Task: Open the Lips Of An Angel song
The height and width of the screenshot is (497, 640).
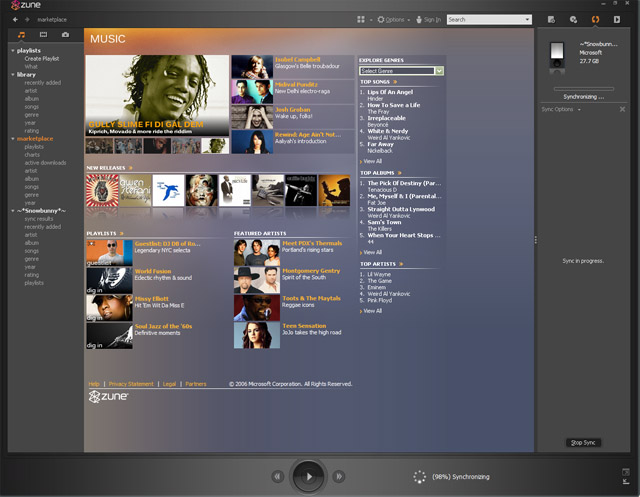Action: (x=390, y=92)
